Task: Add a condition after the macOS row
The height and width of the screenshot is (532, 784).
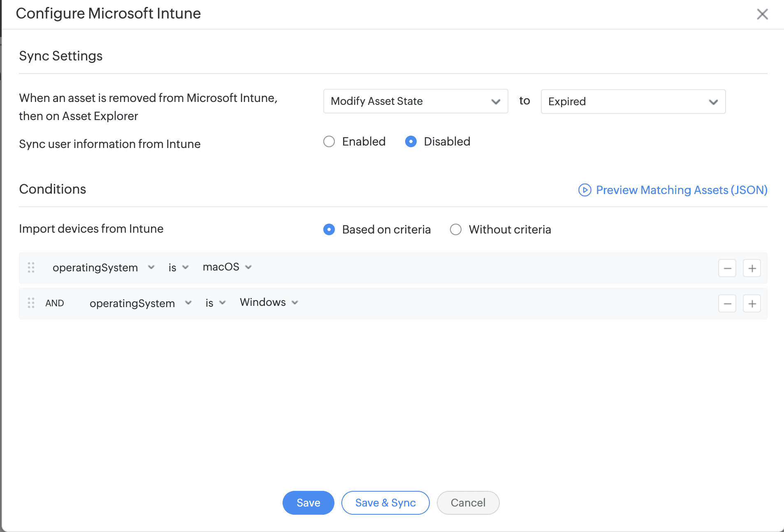Action: tap(752, 268)
